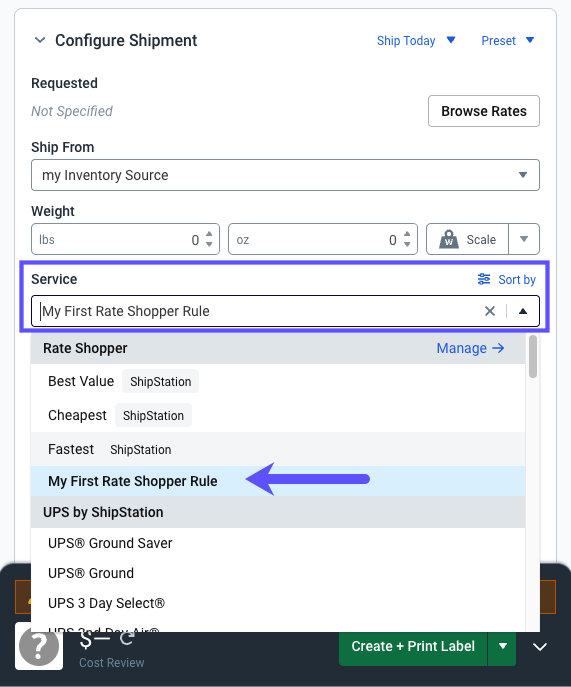The width and height of the screenshot is (571, 687).
Task: Open the Ship Today dropdown
Action: tap(416, 41)
